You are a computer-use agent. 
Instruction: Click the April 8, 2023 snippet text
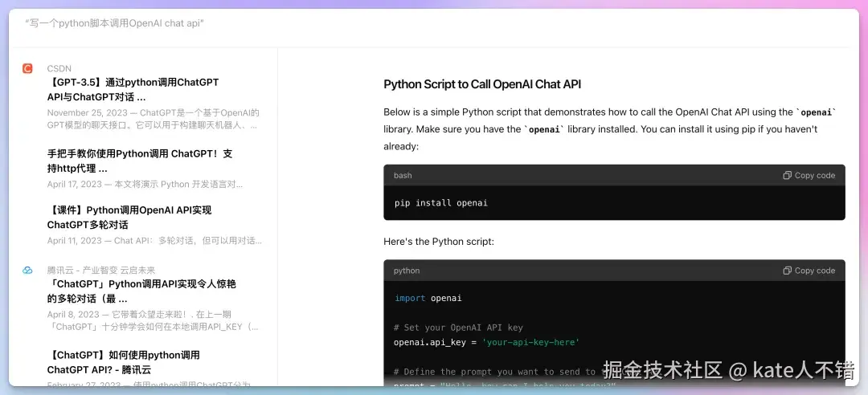click(x=153, y=320)
